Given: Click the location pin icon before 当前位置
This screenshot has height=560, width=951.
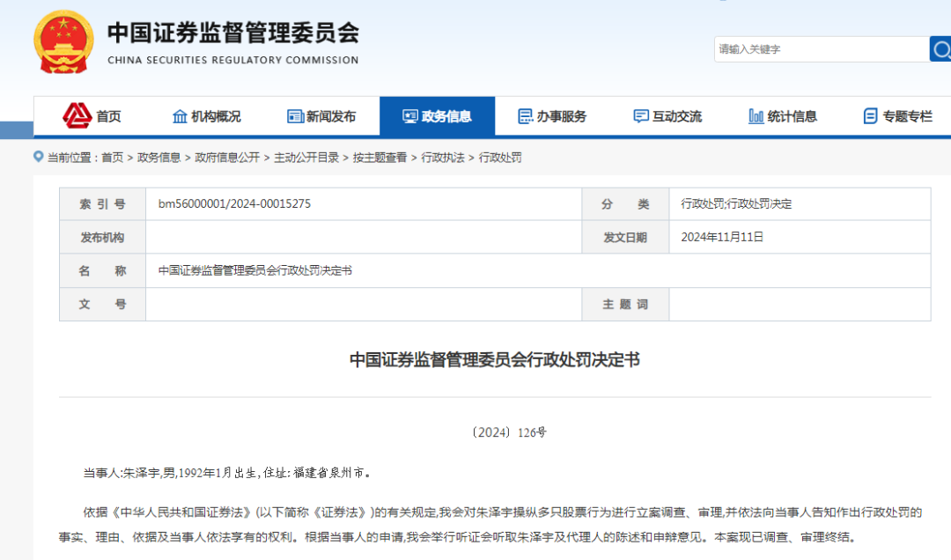Looking at the screenshot, I should pyautogui.click(x=39, y=157).
